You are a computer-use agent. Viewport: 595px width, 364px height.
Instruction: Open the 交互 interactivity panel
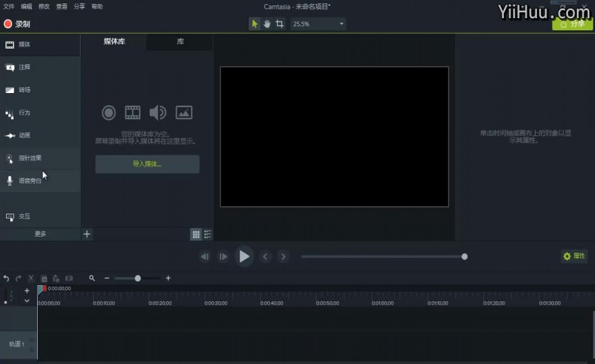40,216
